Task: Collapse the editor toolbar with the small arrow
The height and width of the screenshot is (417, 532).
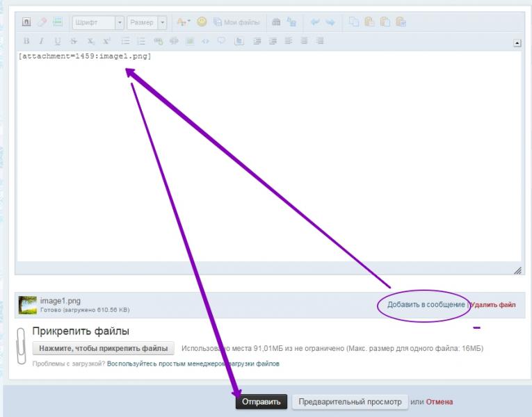Action: tap(517, 42)
